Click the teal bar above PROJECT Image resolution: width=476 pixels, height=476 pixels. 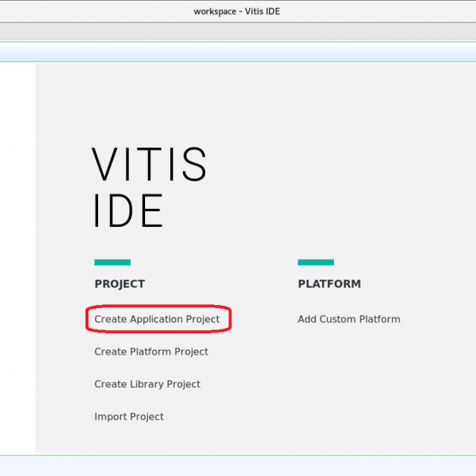pyautogui.click(x=112, y=263)
